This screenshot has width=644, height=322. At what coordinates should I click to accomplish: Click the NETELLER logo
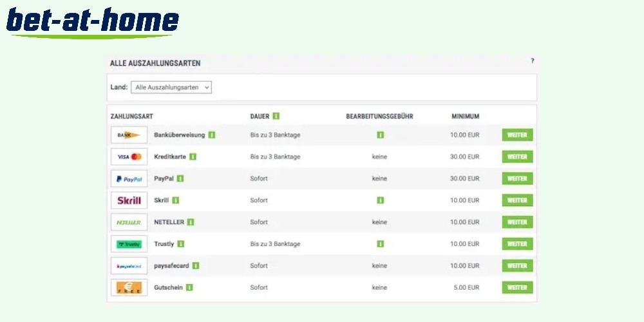click(129, 222)
